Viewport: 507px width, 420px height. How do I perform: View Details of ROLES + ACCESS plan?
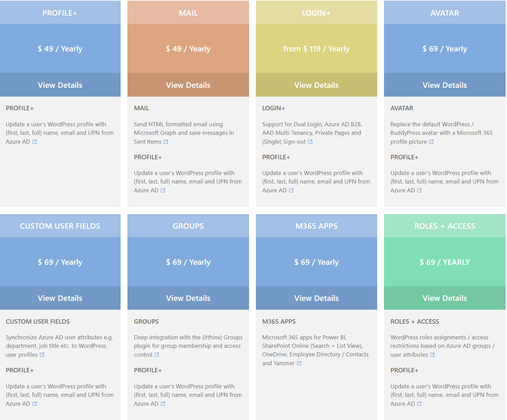pos(445,298)
